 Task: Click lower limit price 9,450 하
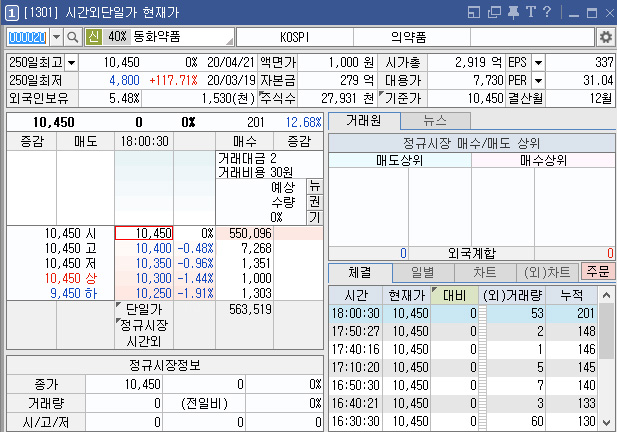coord(73,293)
